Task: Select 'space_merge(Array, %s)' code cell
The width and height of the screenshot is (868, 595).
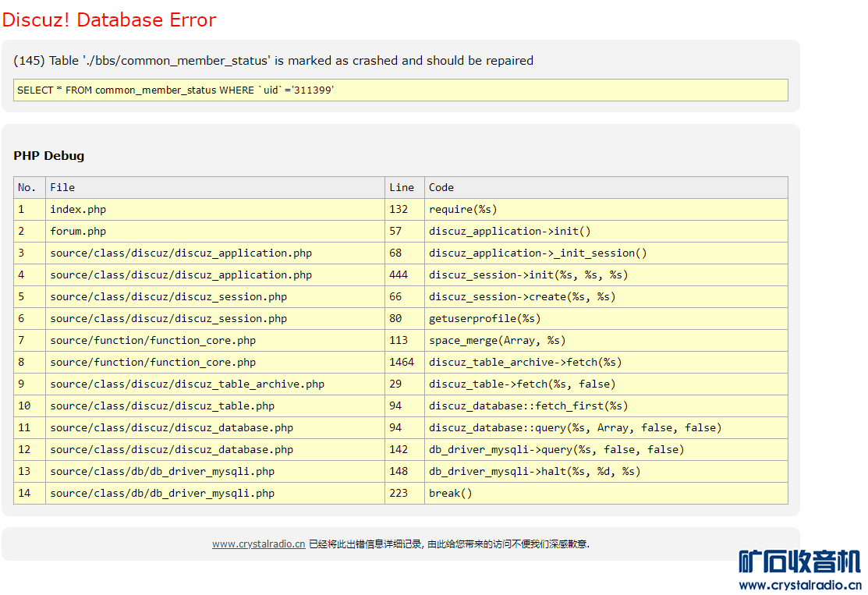Action: pos(606,341)
